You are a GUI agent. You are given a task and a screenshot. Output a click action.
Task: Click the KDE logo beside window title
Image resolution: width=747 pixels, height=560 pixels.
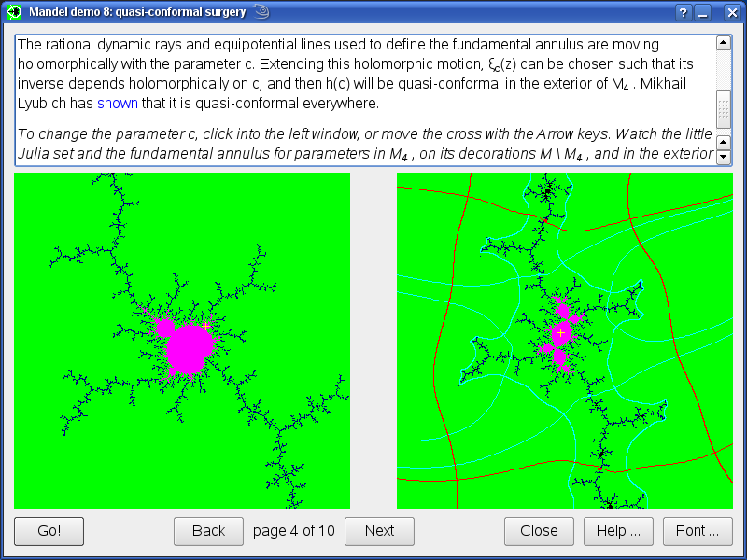(x=261, y=12)
